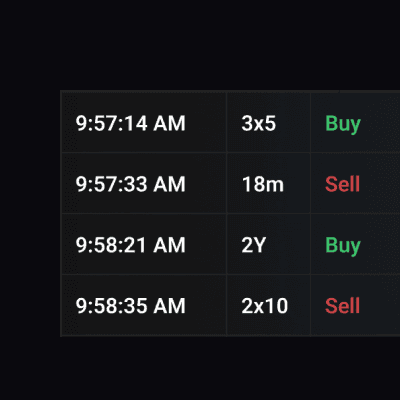The width and height of the screenshot is (400, 400).
Task: Open the Sell trade timestamped 9:58:35 AM
Action: point(230,305)
